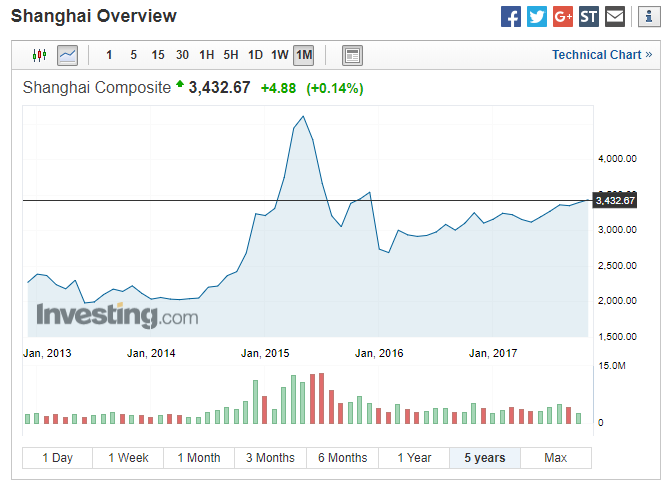
Task: Set interval to 1H
Action: tap(206, 55)
